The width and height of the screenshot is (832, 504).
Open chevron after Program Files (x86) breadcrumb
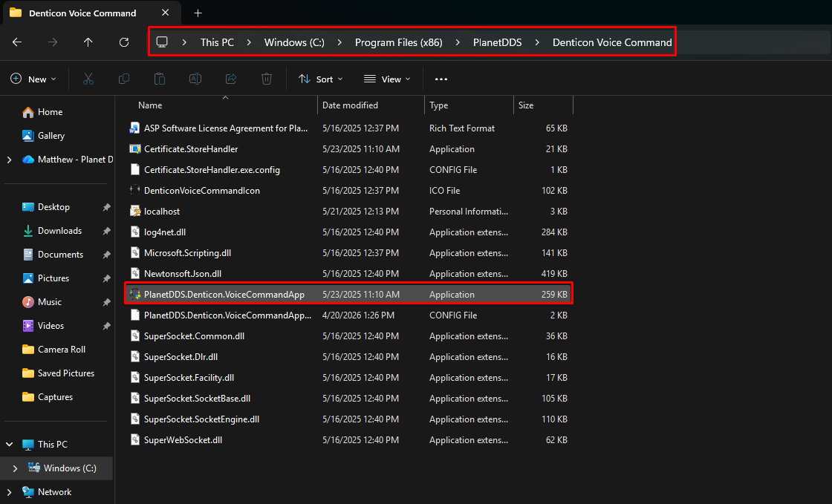point(458,42)
